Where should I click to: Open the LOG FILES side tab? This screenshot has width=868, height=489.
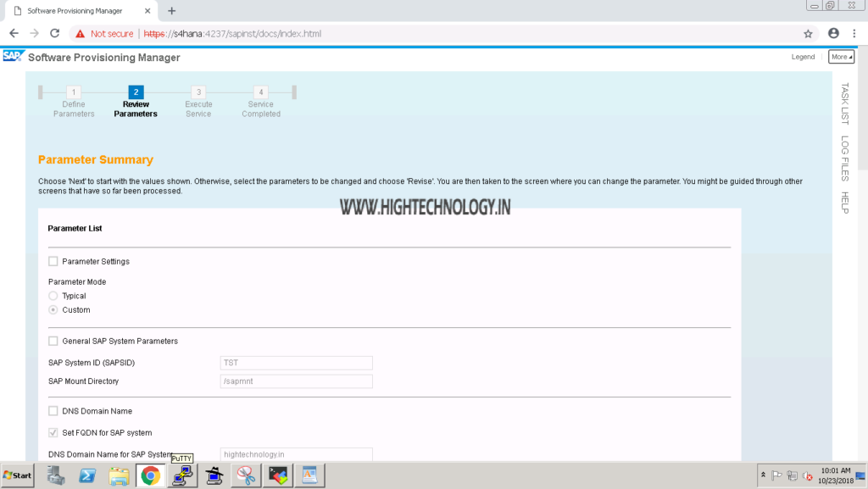click(845, 158)
